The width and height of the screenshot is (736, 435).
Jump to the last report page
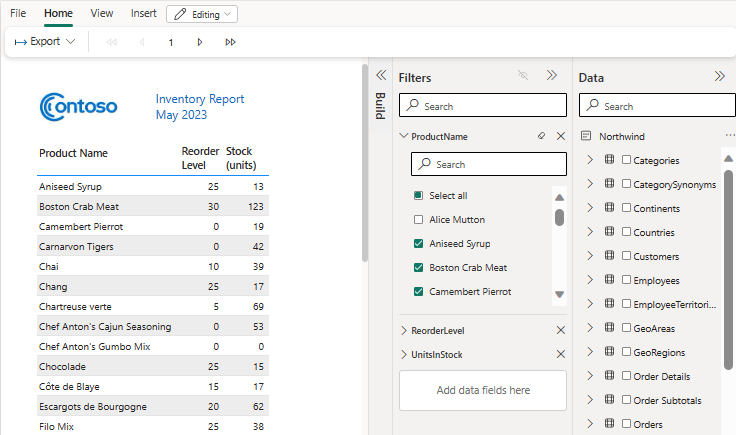(230, 42)
